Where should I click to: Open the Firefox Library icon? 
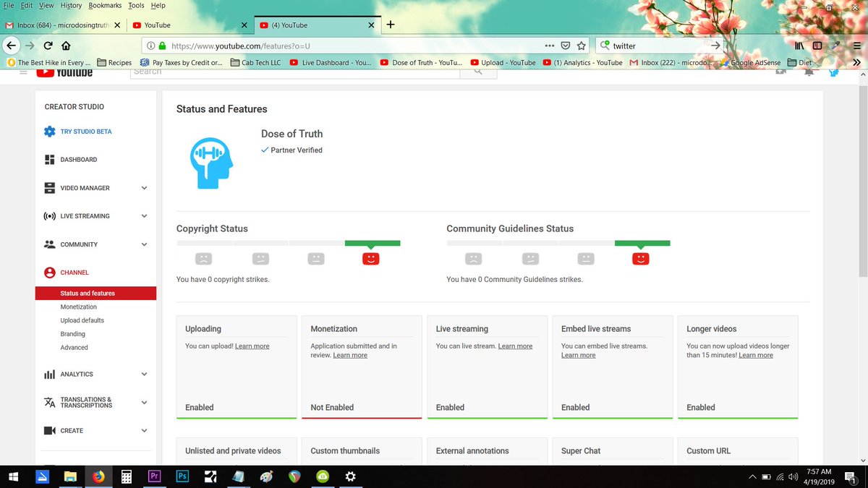[799, 46]
